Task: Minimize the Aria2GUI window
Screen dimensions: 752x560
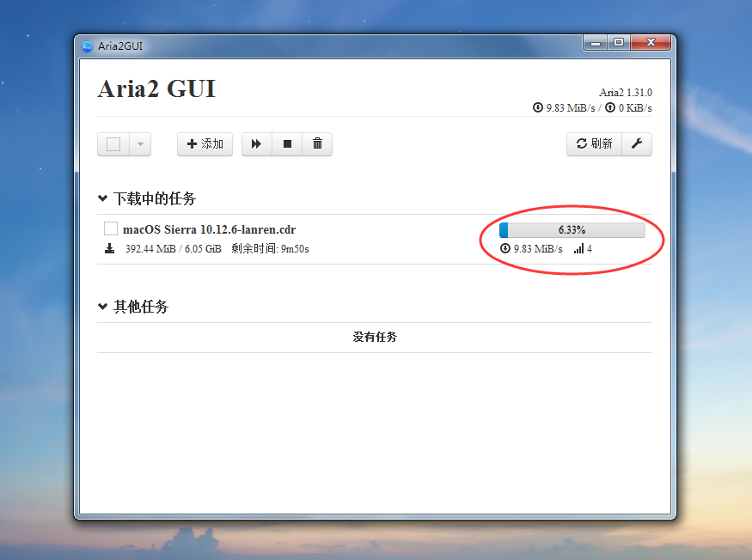Action: click(596, 43)
